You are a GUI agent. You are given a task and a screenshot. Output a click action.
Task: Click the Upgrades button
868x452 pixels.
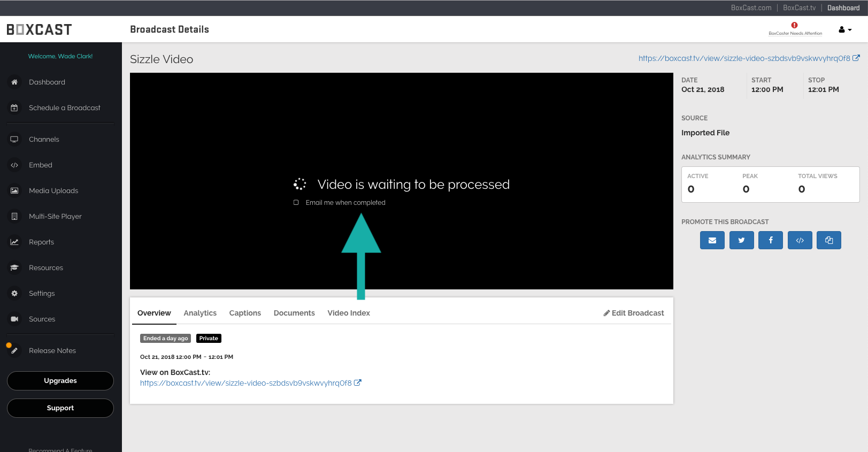60,381
